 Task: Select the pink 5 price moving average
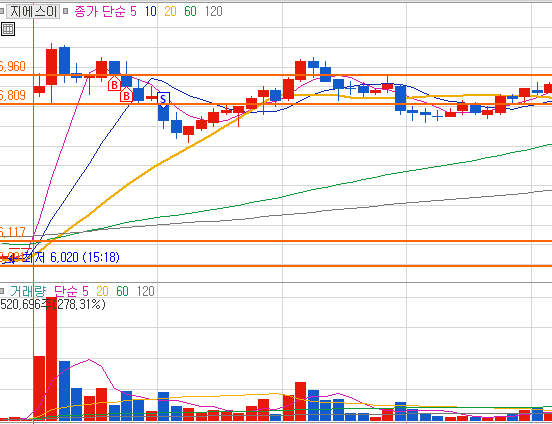[x=133, y=12]
